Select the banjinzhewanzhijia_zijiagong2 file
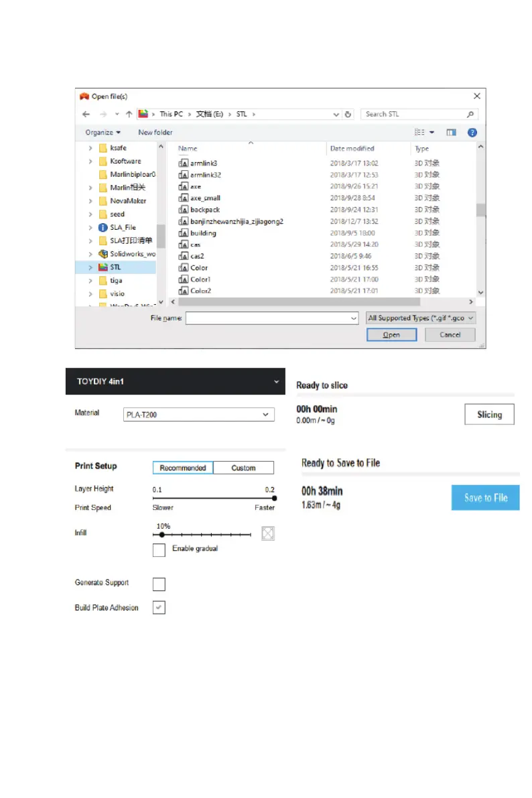The width and height of the screenshot is (532, 798). pos(237,221)
